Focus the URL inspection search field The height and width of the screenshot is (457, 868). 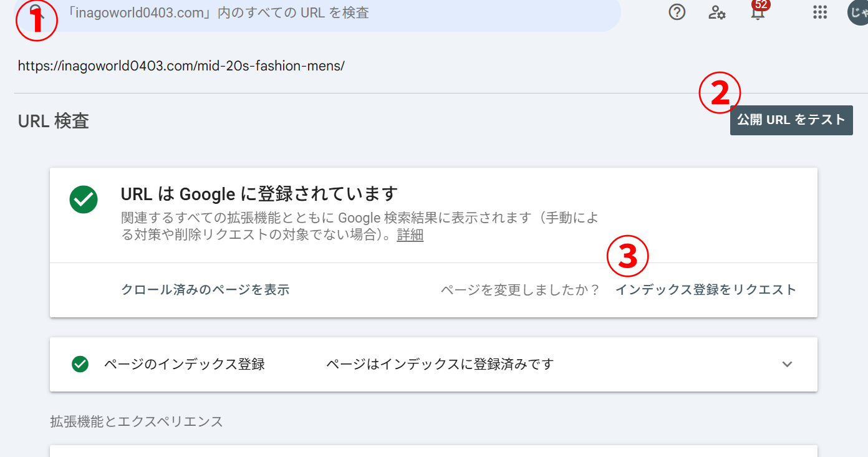pos(317,12)
